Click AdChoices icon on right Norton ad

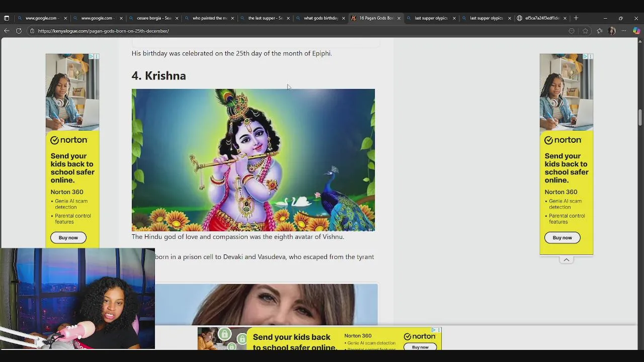coord(585,56)
